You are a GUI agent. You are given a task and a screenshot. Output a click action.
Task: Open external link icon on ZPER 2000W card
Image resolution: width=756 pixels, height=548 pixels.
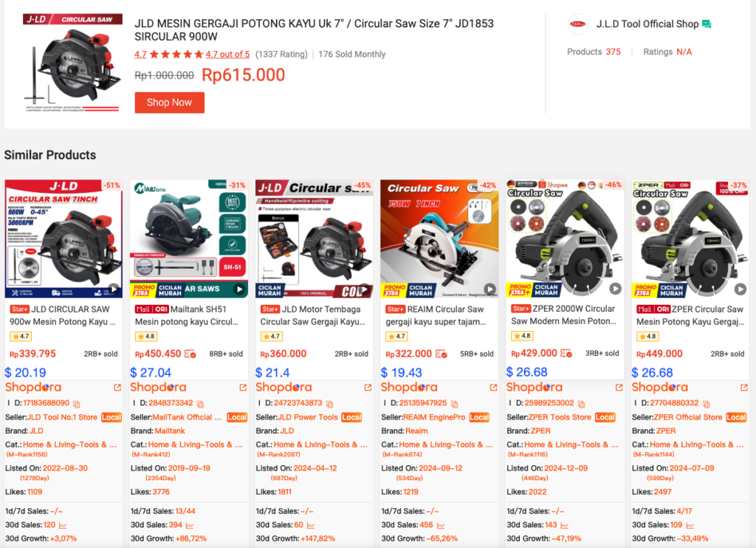[619, 387]
